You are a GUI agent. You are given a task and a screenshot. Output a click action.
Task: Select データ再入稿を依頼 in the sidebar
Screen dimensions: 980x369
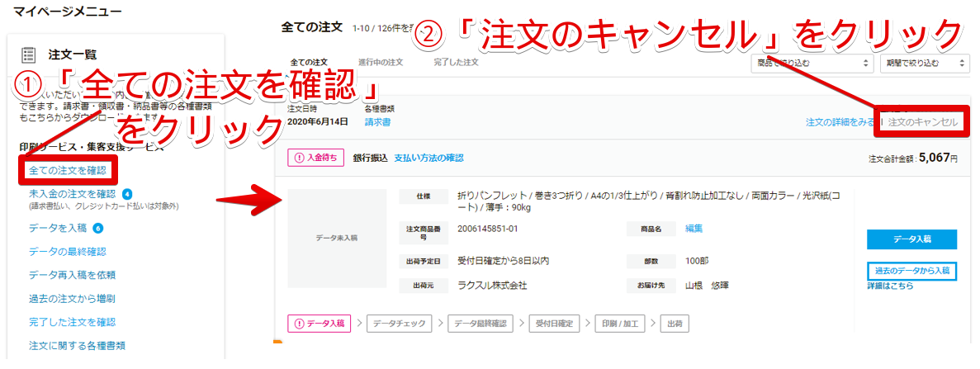pyautogui.click(x=72, y=275)
